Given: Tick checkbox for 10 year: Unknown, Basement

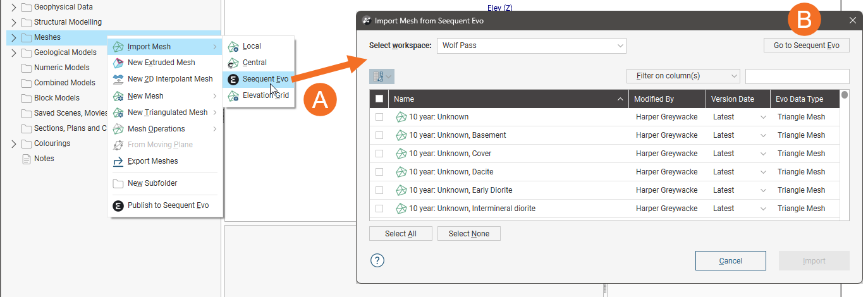Looking at the screenshot, I should pos(379,135).
